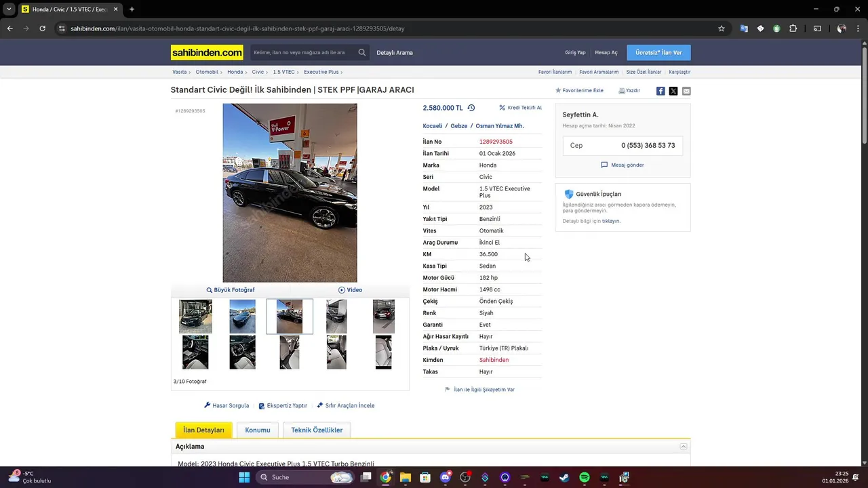Open Spotify from the taskbar
Screen dimensions: 868x488
tap(585, 477)
